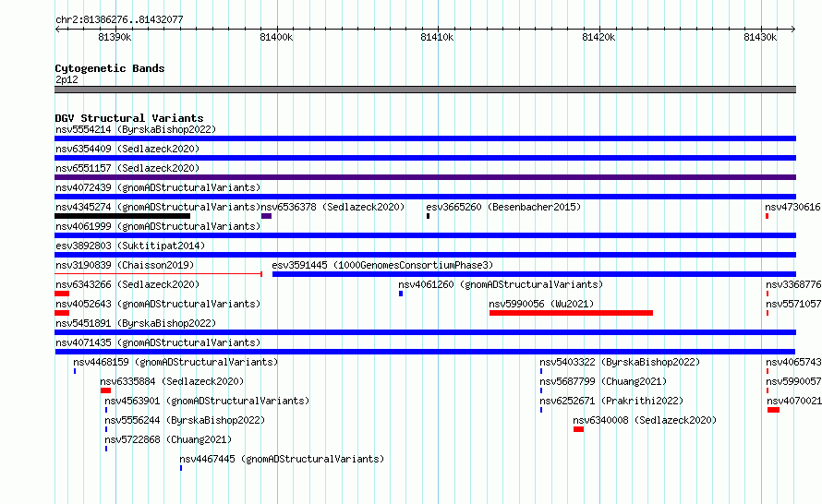Click the DGV Structural Variants track title
Image resolution: width=822 pixels, height=504 pixels.
[x=129, y=118]
